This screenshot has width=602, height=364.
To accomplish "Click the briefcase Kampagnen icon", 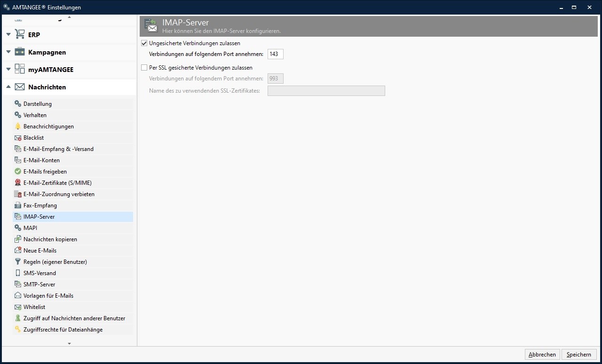I will [x=20, y=52].
